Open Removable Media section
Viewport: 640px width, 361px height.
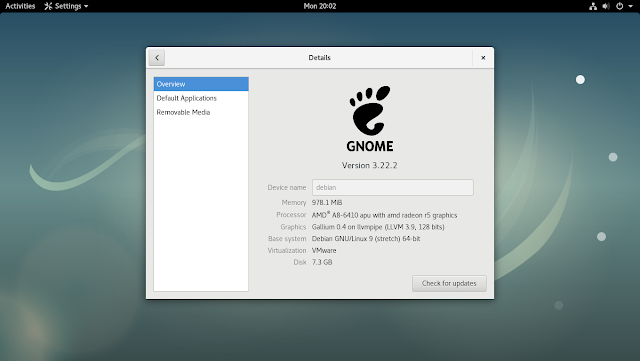coord(201,112)
